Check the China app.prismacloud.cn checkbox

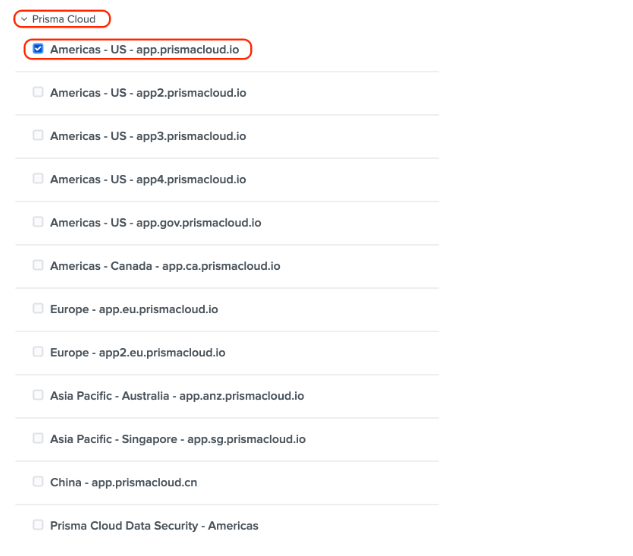point(38,482)
